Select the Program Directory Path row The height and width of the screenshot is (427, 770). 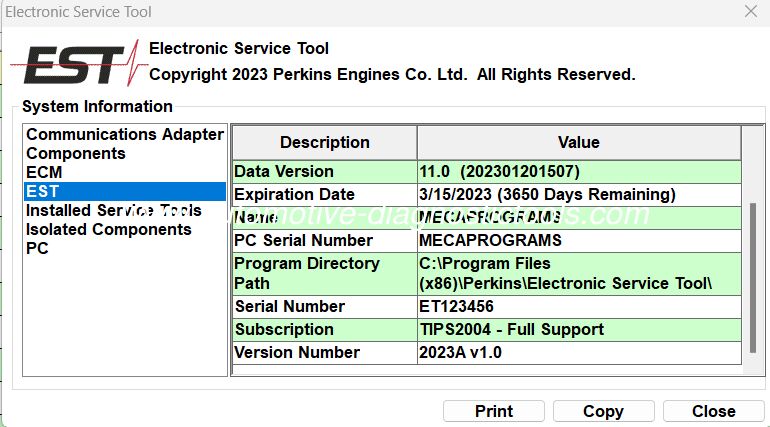324,273
